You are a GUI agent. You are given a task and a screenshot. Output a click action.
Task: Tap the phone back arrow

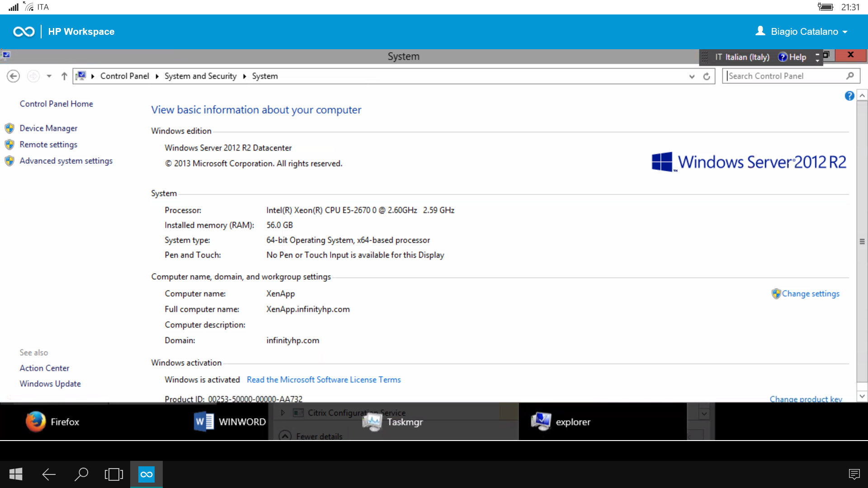tap(49, 474)
